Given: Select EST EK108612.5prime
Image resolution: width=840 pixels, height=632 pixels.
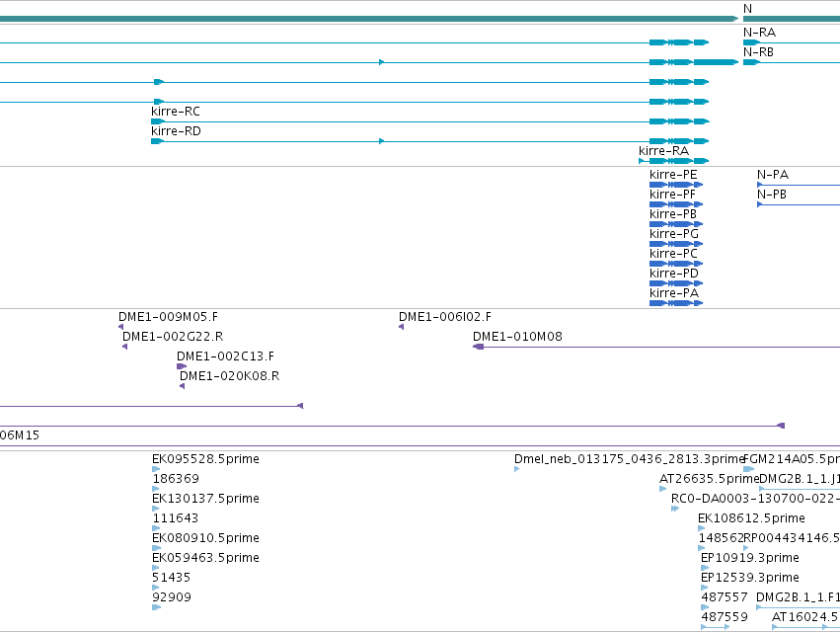Looking at the screenshot, I should (x=702, y=528).
